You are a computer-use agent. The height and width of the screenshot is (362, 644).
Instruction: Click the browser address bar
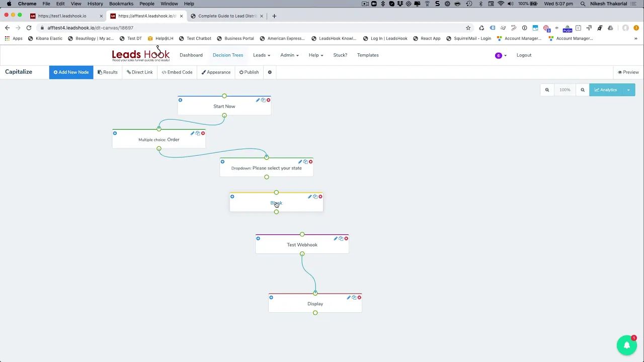point(252,28)
